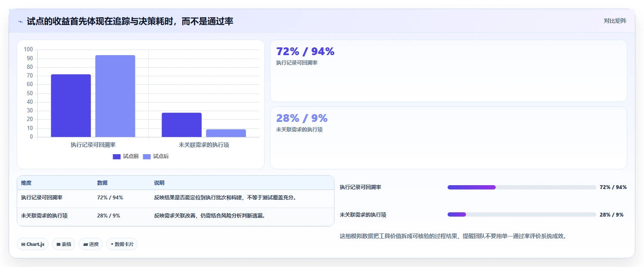Select the 进度 chip

pyautogui.click(x=91, y=244)
